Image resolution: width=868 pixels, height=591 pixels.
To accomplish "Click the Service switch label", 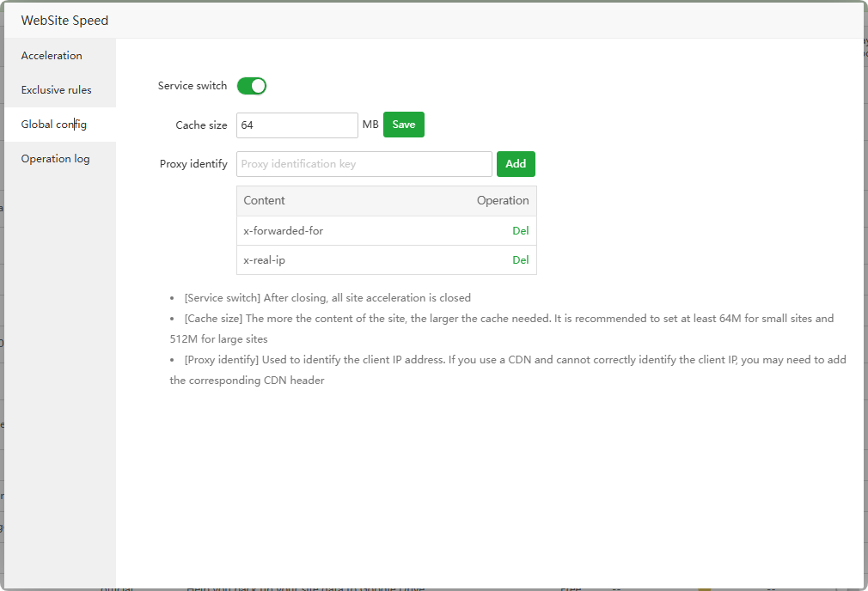I will pos(193,86).
